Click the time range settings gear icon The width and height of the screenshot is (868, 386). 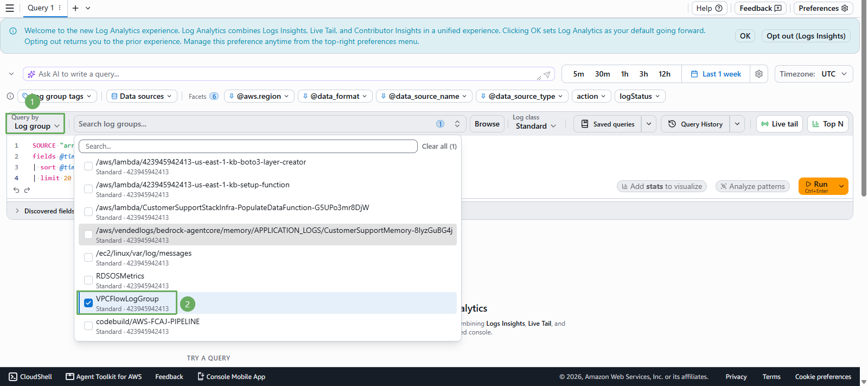(x=759, y=74)
